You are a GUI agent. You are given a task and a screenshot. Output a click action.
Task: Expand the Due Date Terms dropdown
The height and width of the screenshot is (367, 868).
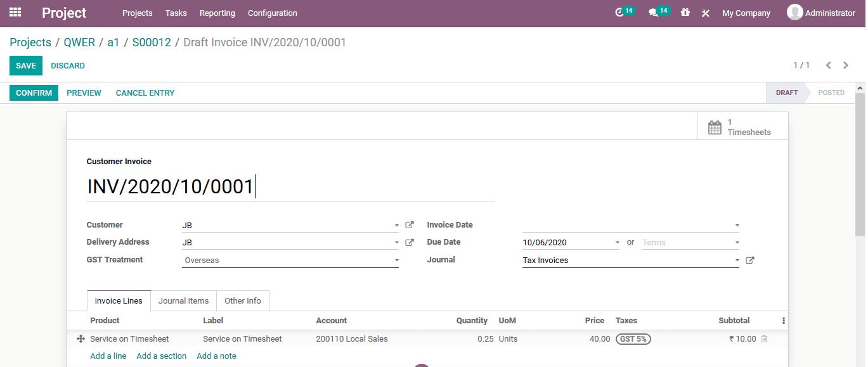point(735,242)
